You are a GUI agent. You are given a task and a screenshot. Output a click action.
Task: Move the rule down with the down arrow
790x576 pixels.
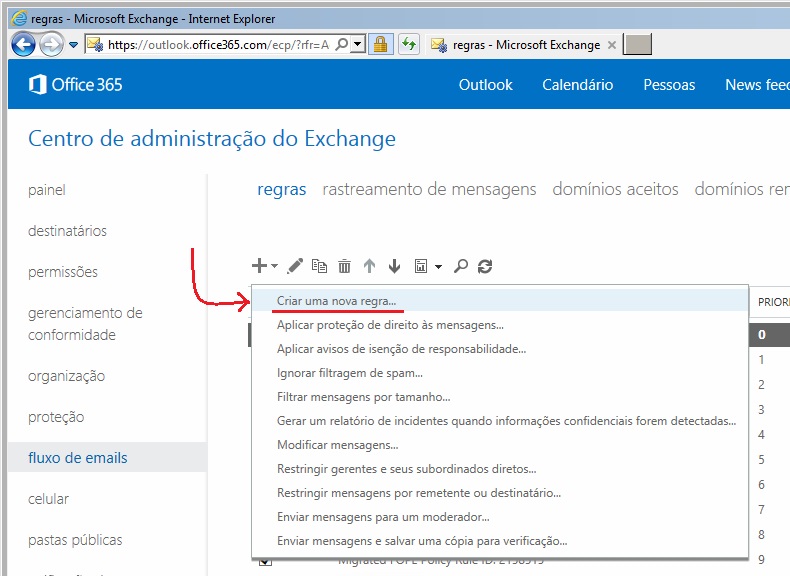(x=394, y=266)
